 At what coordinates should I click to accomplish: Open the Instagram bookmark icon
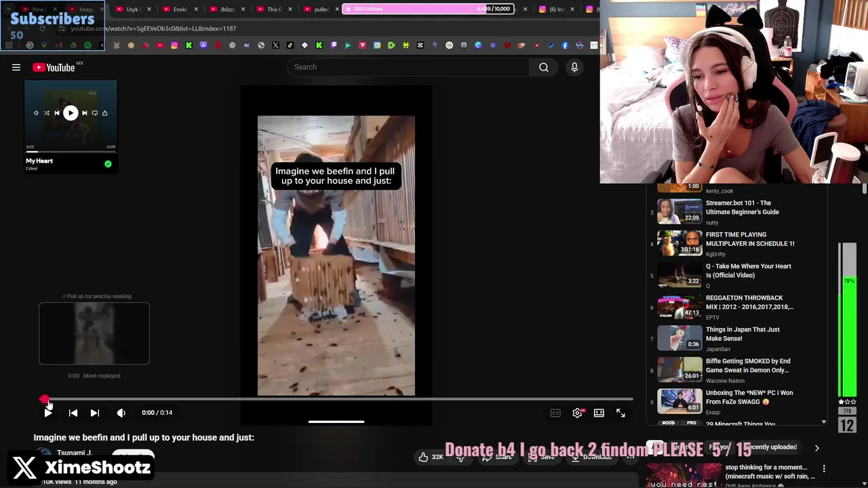coord(174,45)
